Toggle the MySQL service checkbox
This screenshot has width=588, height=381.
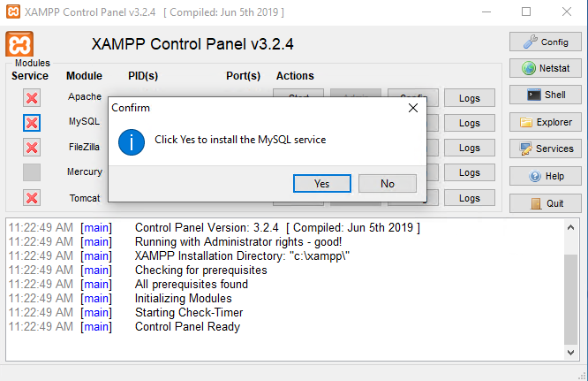click(32, 122)
